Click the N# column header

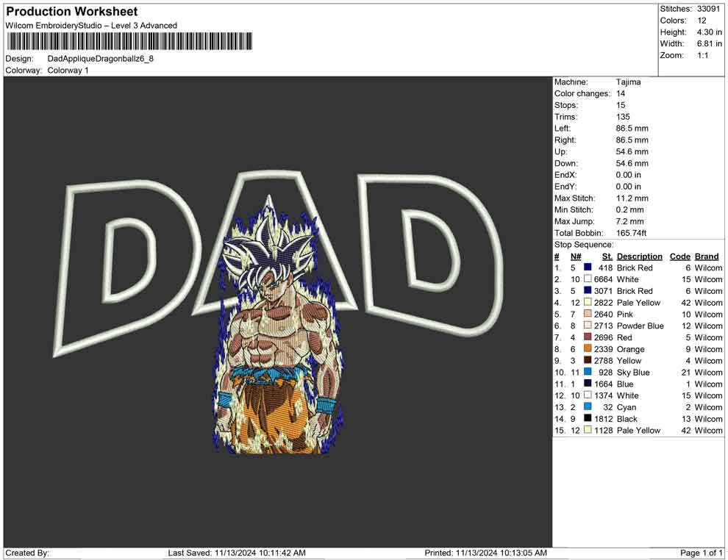[x=576, y=256]
